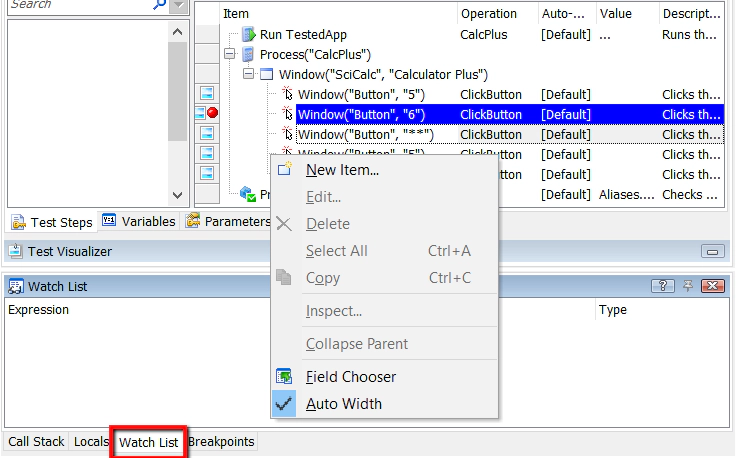The height and width of the screenshot is (458, 736).
Task: Open the Call Stack tab
Action: [36, 442]
